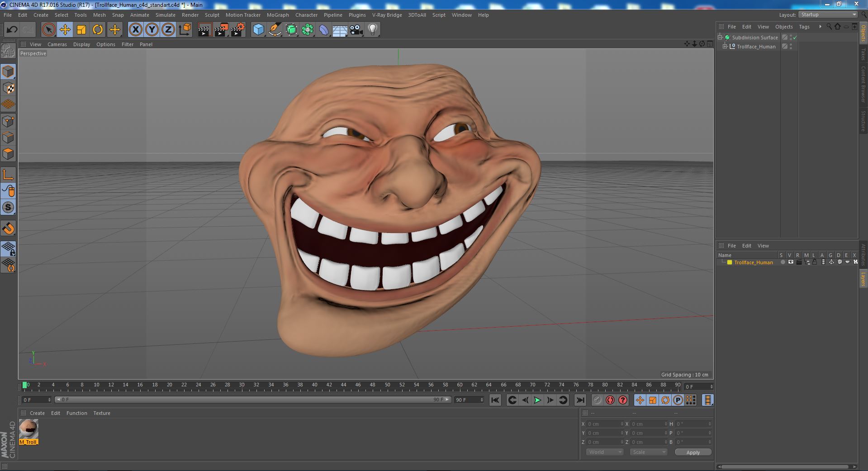Viewport: 868px width, 471px height.
Task: Toggle Enable Snap magnet
Action: point(8,228)
